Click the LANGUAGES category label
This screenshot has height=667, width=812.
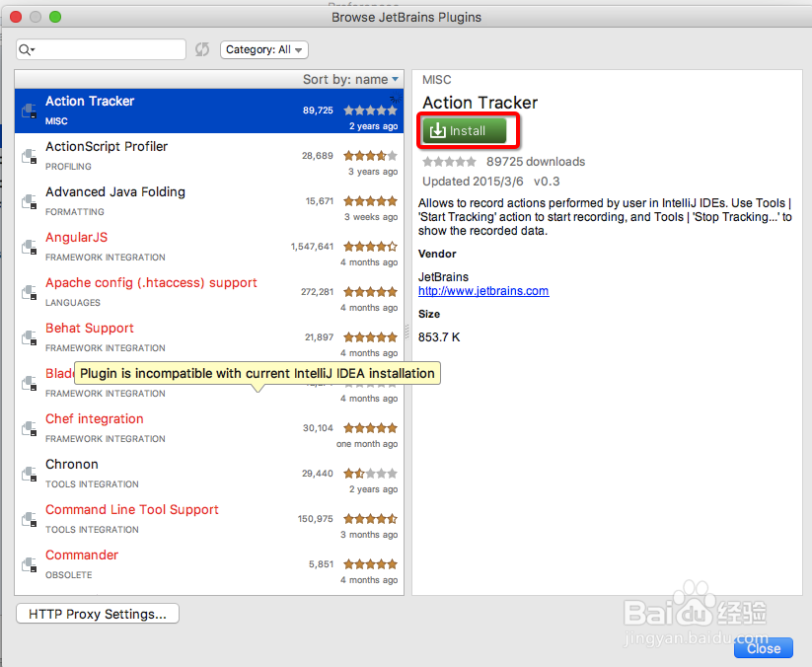[x=72, y=303]
